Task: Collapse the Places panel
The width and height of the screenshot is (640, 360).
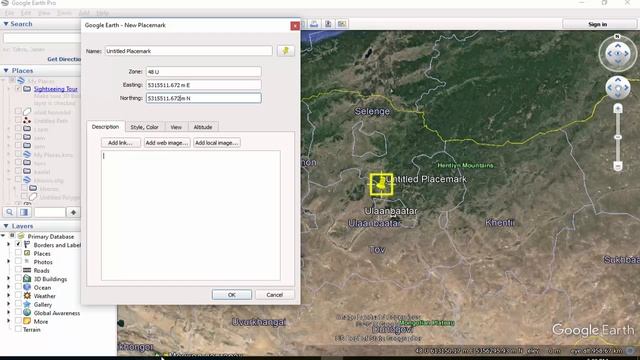Action: [6, 71]
